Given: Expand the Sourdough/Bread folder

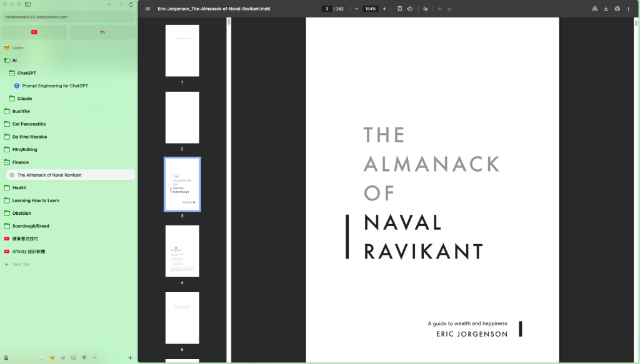Looking at the screenshot, I should point(7,226).
